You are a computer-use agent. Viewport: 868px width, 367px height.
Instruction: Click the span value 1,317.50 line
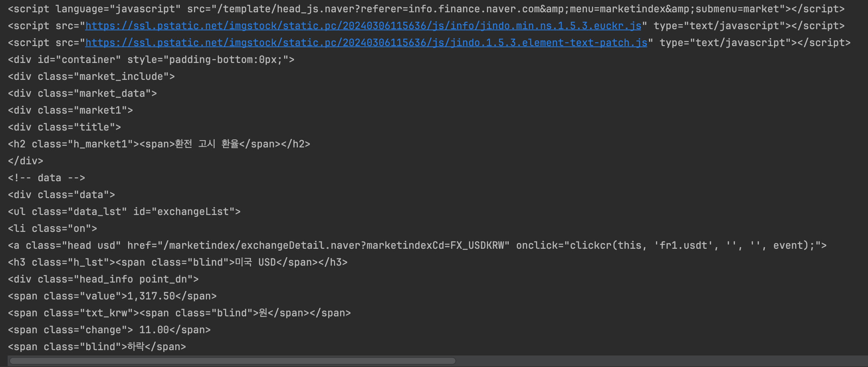(112, 296)
